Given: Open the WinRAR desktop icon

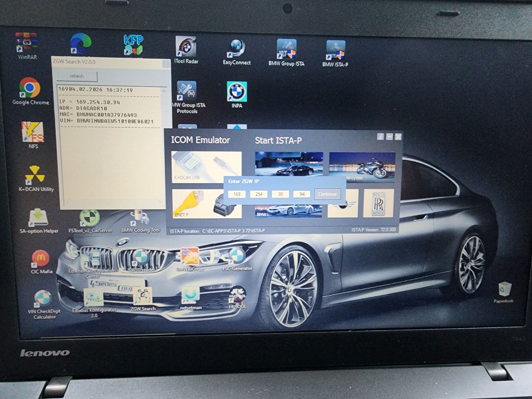Looking at the screenshot, I should [27, 46].
